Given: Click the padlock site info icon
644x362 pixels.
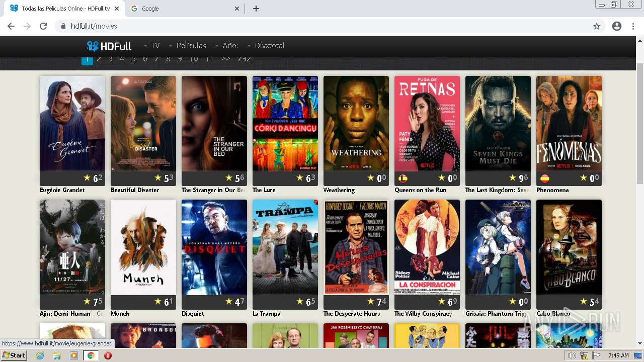Looking at the screenshot, I should tap(63, 26).
